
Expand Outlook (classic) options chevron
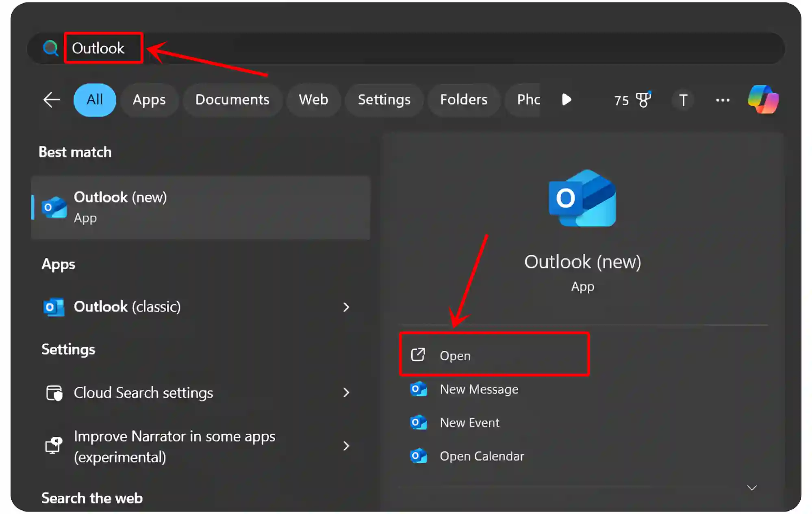point(346,307)
